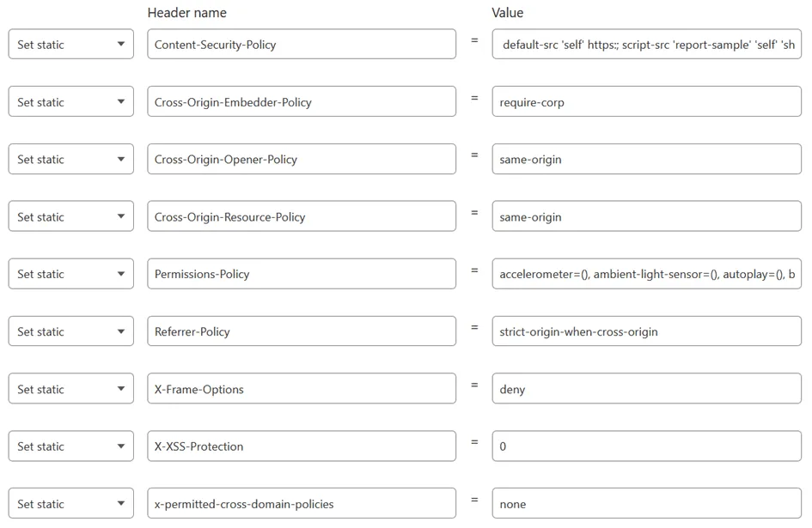Open the Set static dropdown for Cross-Origin-Embedder-Policy
This screenshot has width=812, height=528.
[70, 102]
